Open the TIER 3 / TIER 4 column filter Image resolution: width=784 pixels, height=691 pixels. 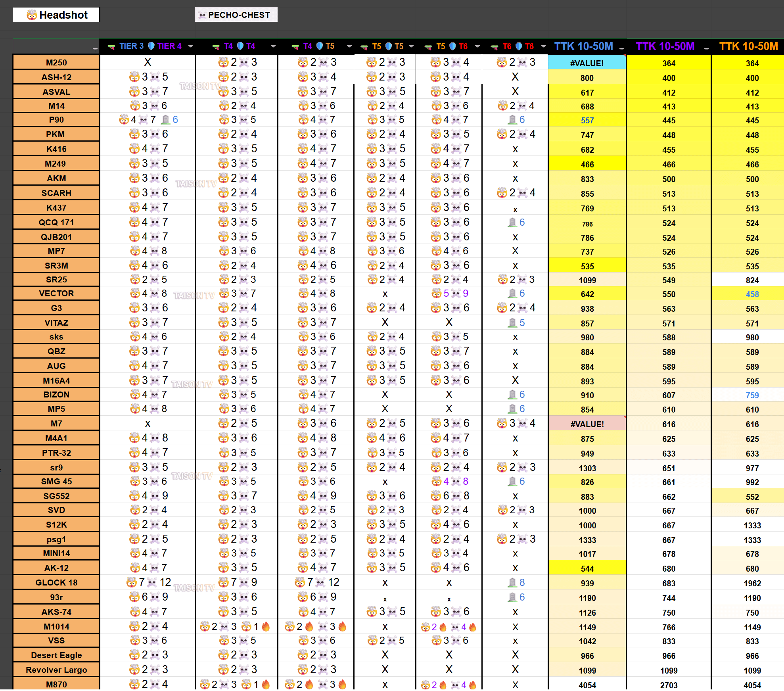click(x=191, y=47)
